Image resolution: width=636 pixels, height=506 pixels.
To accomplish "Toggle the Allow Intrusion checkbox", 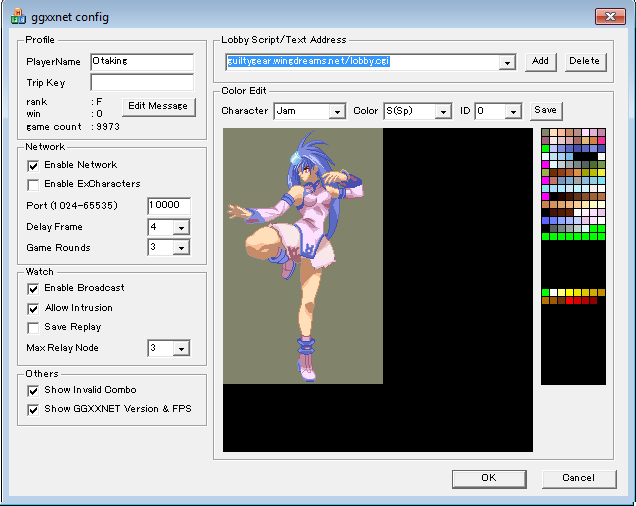I will point(33,308).
